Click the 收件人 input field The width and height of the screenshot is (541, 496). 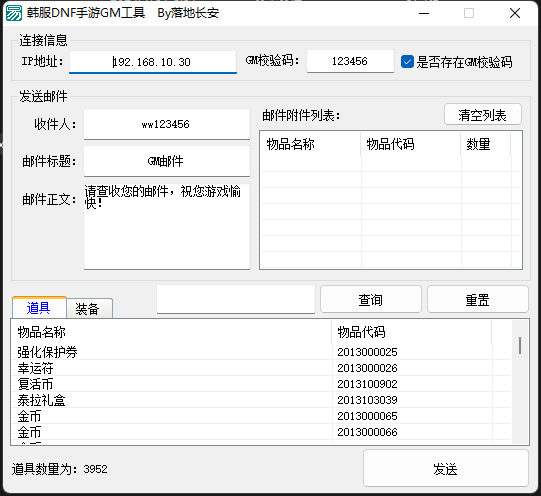pos(167,124)
